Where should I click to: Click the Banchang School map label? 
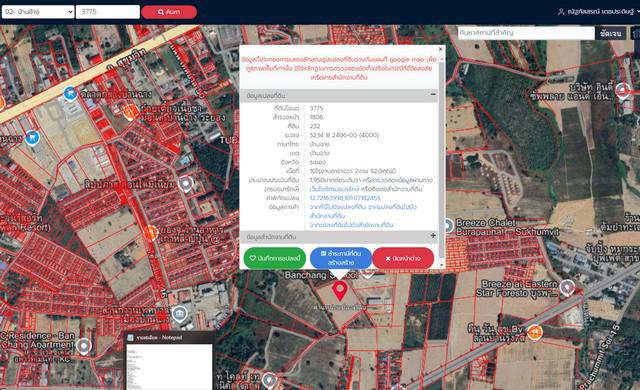click(x=321, y=275)
